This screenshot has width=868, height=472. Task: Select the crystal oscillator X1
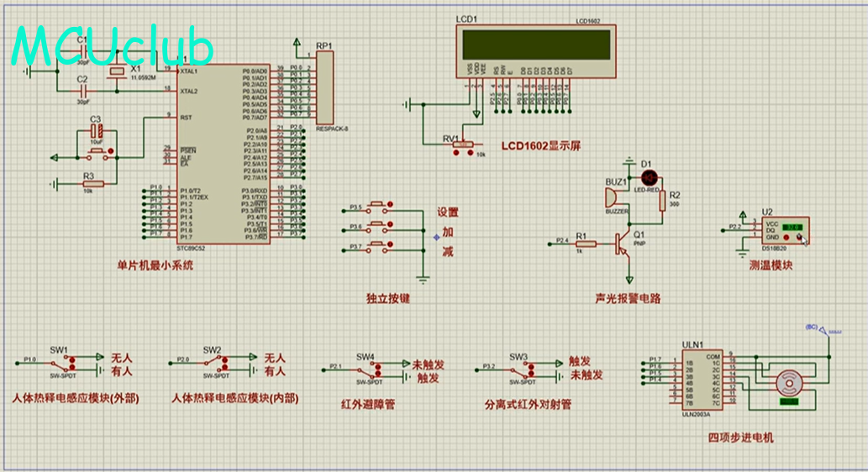[x=116, y=77]
